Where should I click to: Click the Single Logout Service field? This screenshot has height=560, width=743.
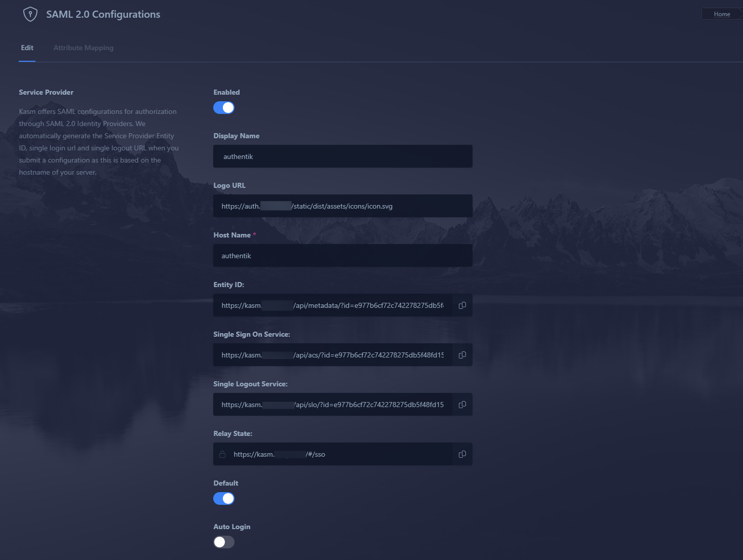[x=333, y=405]
